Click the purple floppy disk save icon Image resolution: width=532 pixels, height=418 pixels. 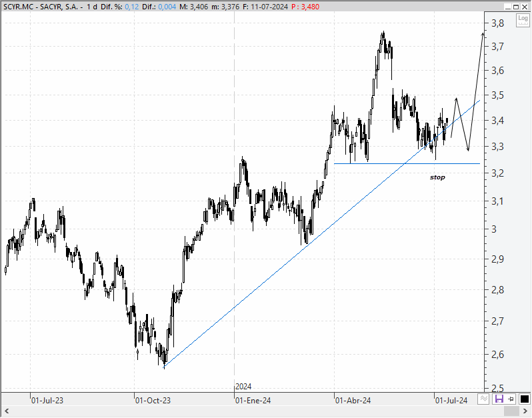tap(499, 399)
